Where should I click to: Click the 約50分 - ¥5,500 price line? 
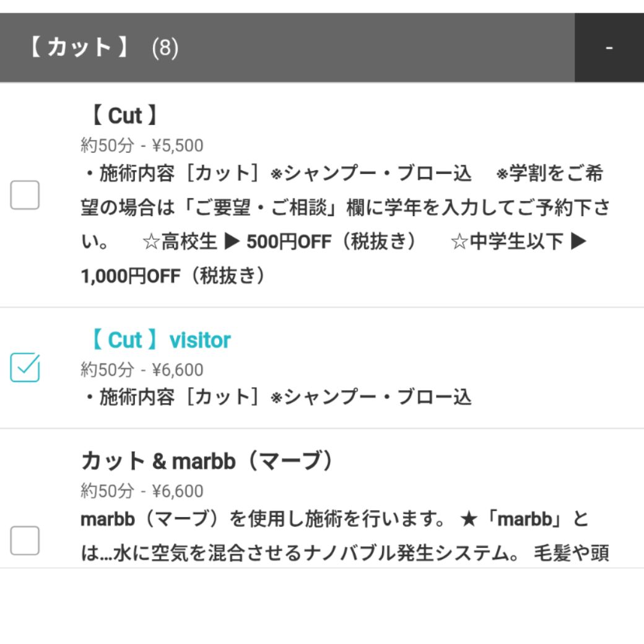click(x=142, y=146)
